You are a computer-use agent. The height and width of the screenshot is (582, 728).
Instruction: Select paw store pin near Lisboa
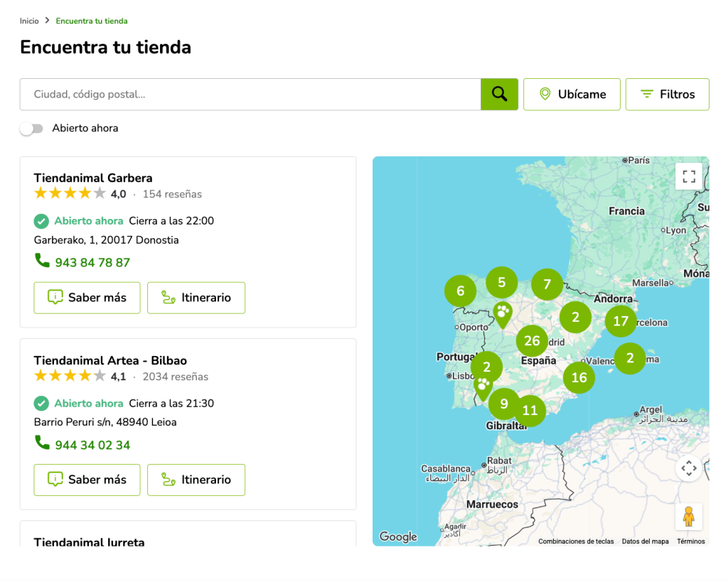[x=483, y=388]
